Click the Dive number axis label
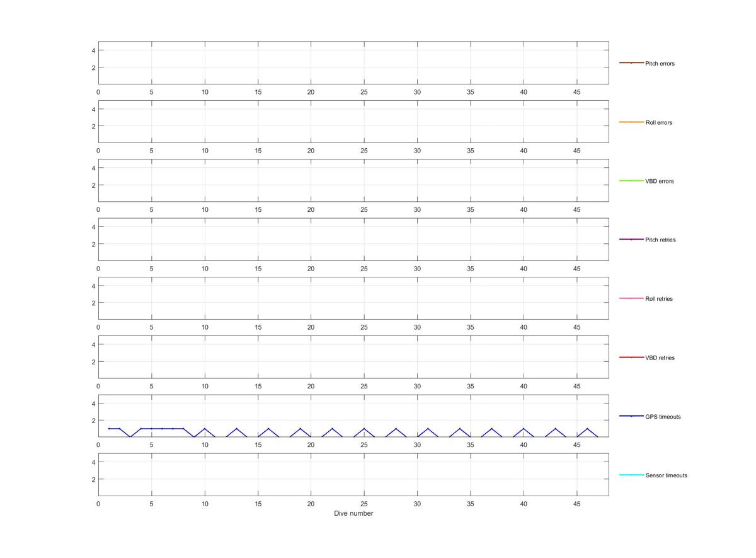The width and height of the screenshot is (756, 558). pyautogui.click(x=353, y=513)
